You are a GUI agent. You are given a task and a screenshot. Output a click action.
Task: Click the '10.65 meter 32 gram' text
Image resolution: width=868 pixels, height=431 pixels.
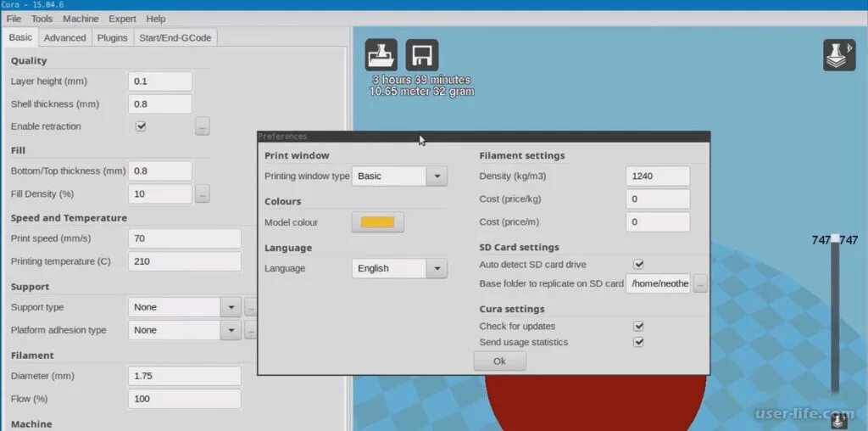(x=422, y=92)
